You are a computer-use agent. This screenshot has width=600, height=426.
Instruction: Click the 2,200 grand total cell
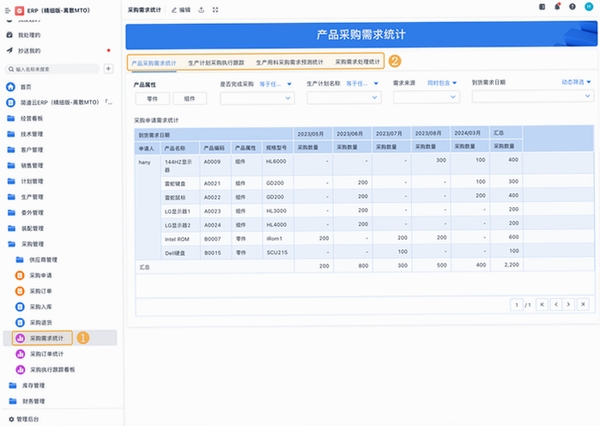coord(506,264)
